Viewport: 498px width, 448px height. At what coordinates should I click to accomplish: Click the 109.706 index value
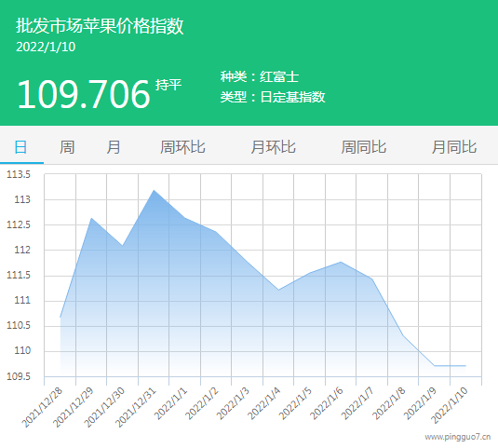83,94
